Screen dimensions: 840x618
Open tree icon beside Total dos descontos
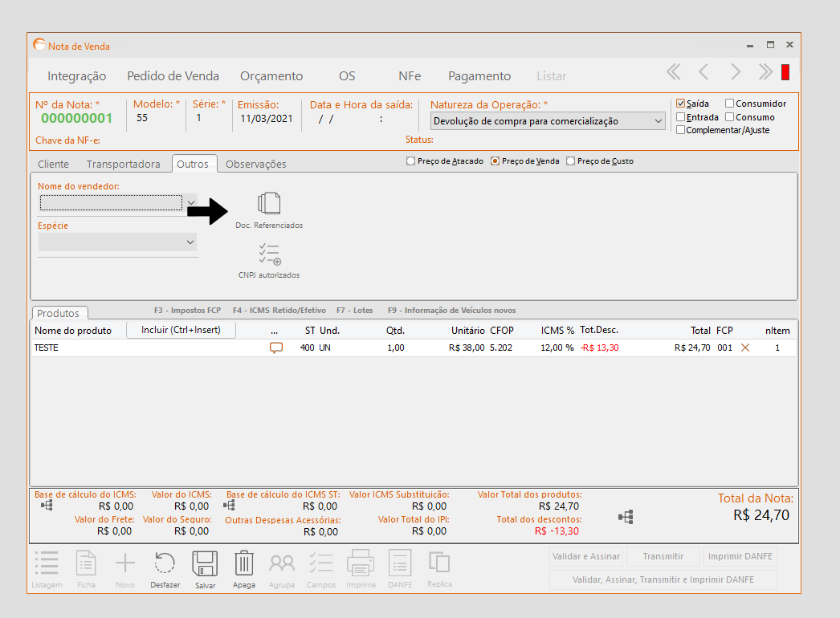pos(626,517)
